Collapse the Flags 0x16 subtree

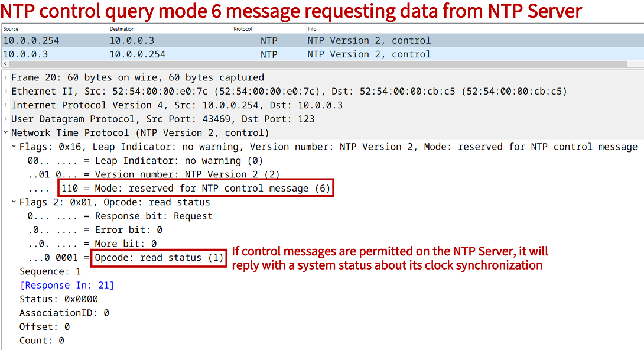[14, 147]
